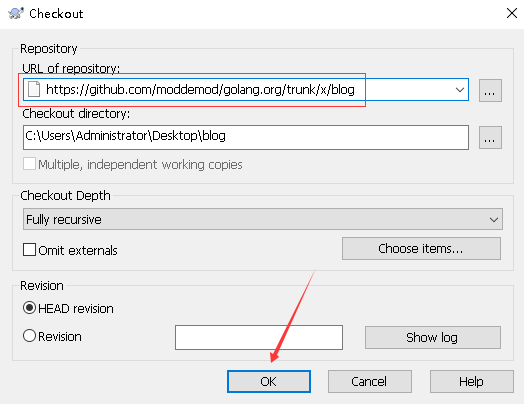The height and width of the screenshot is (404, 524).
Task: Select the HEAD revision radio button
Action: pos(29,308)
